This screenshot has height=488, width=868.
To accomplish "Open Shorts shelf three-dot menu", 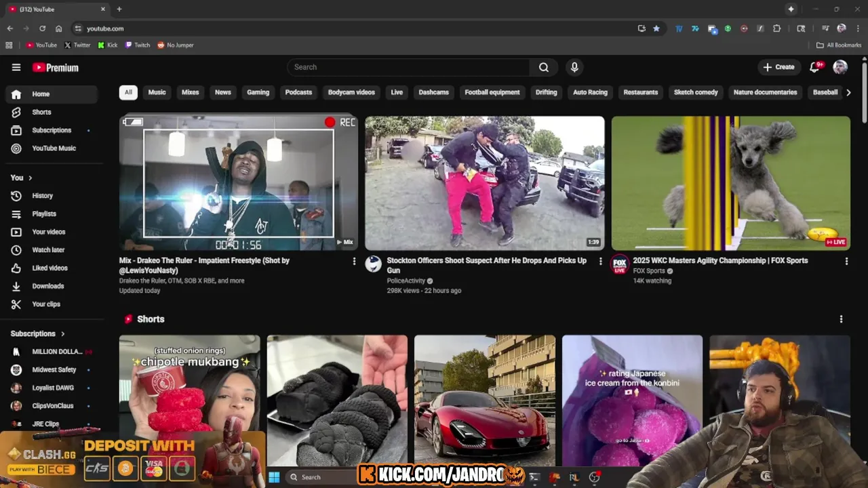I will pos(841,319).
